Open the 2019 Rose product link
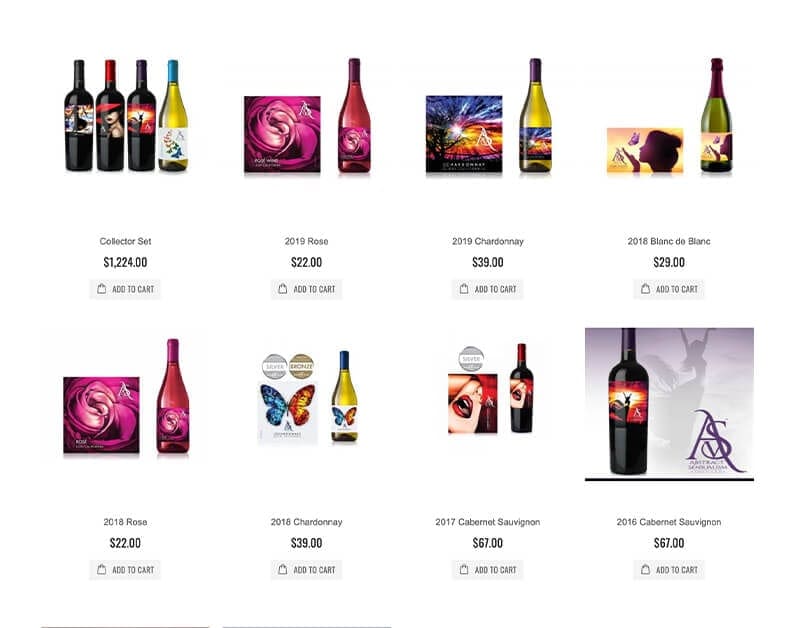Viewport: 793px width, 628px height. pos(306,241)
